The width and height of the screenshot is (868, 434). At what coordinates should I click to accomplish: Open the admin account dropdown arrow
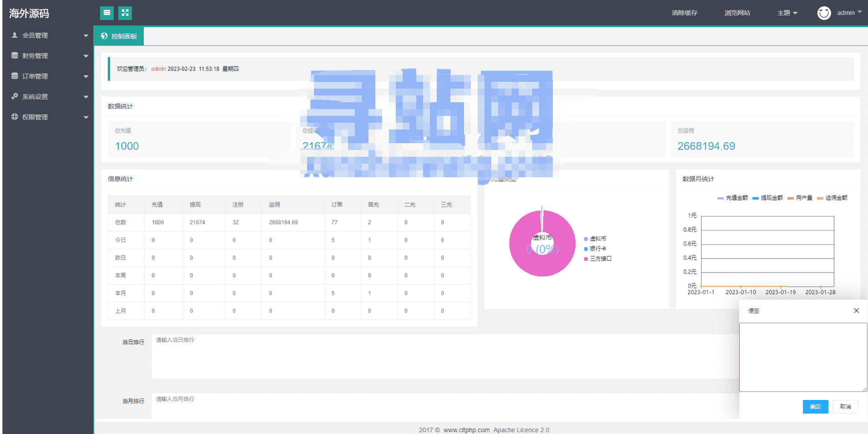click(860, 12)
